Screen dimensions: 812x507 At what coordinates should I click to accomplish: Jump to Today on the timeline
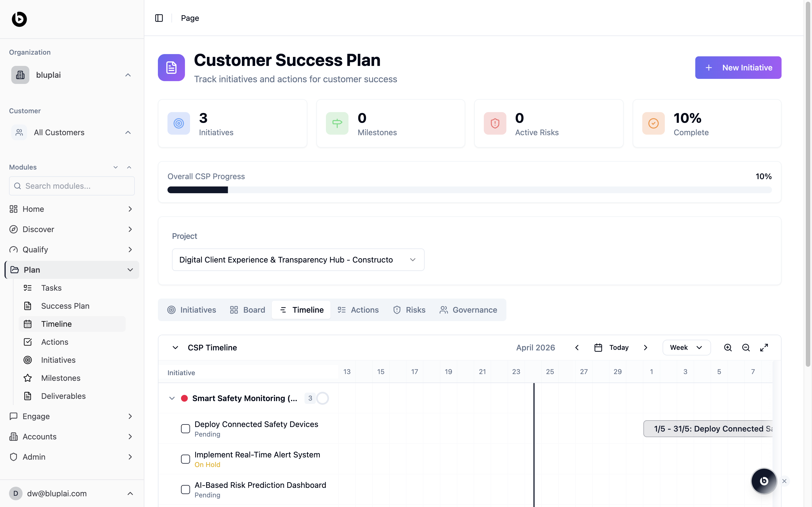click(612, 348)
